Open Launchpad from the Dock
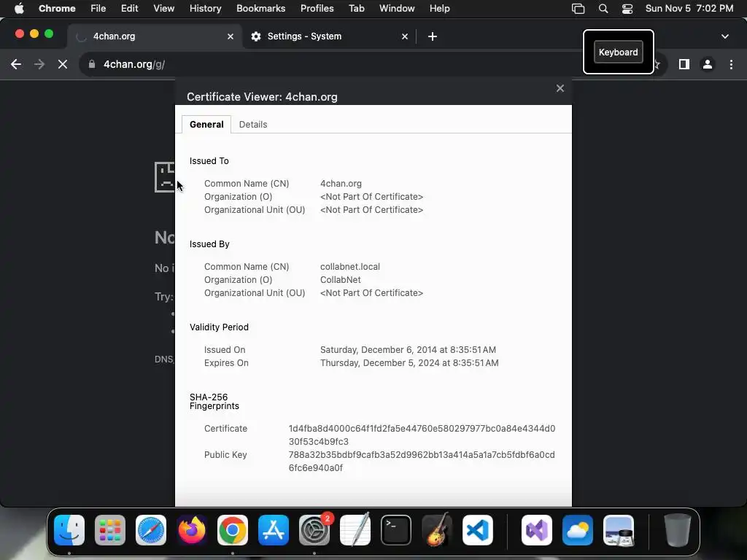The width and height of the screenshot is (747, 560). pos(110,530)
